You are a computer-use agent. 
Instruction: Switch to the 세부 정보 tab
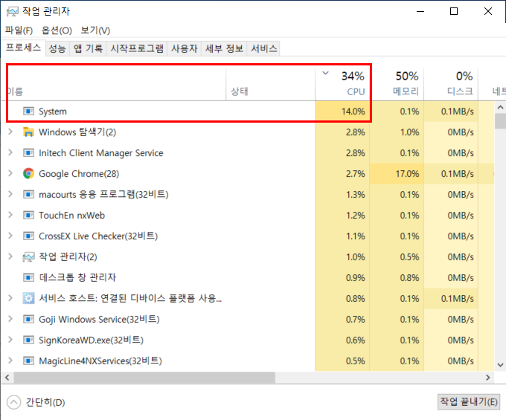(x=224, y=48)
